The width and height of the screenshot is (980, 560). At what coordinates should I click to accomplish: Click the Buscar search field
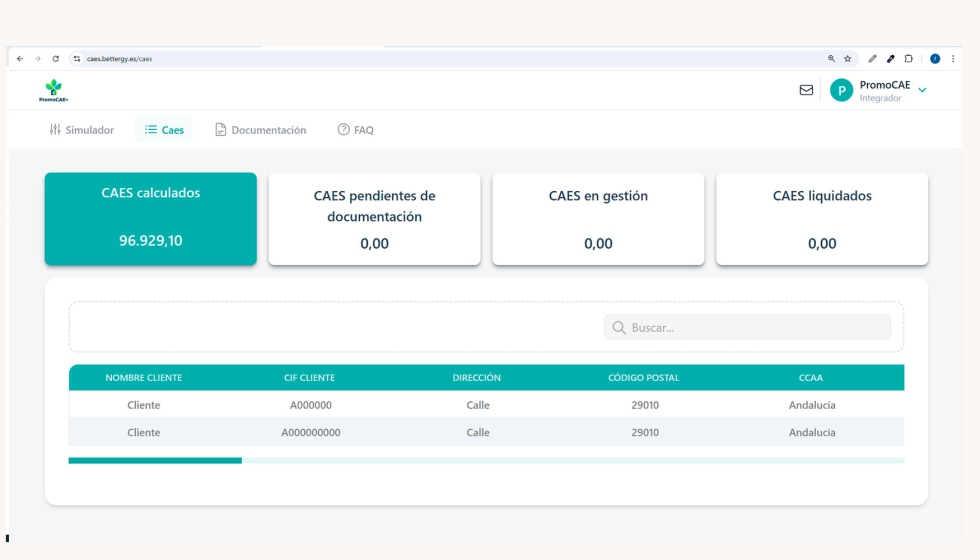(747, 327)
